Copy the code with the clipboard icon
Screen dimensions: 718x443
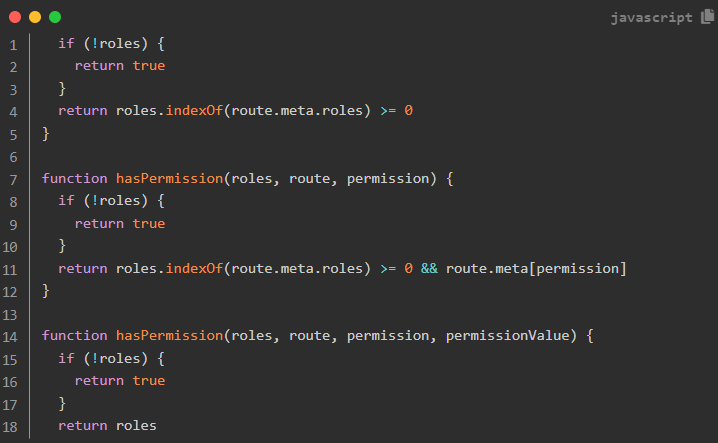[707, 17]
